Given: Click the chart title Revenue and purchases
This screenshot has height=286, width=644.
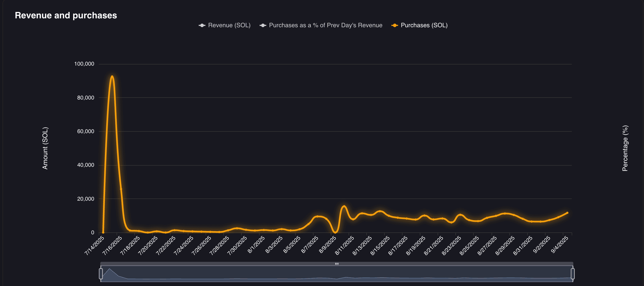Looking at the screenshot, I should click(x=66, y=16).
